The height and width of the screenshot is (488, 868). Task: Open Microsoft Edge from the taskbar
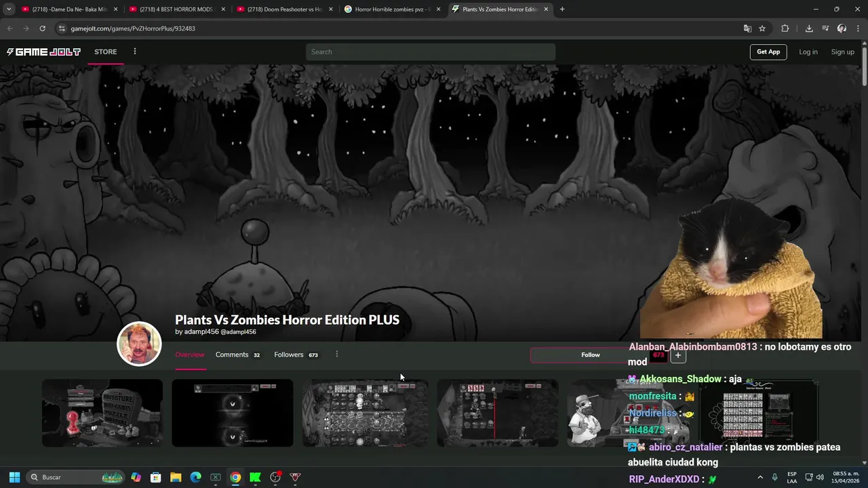[195, 477]
